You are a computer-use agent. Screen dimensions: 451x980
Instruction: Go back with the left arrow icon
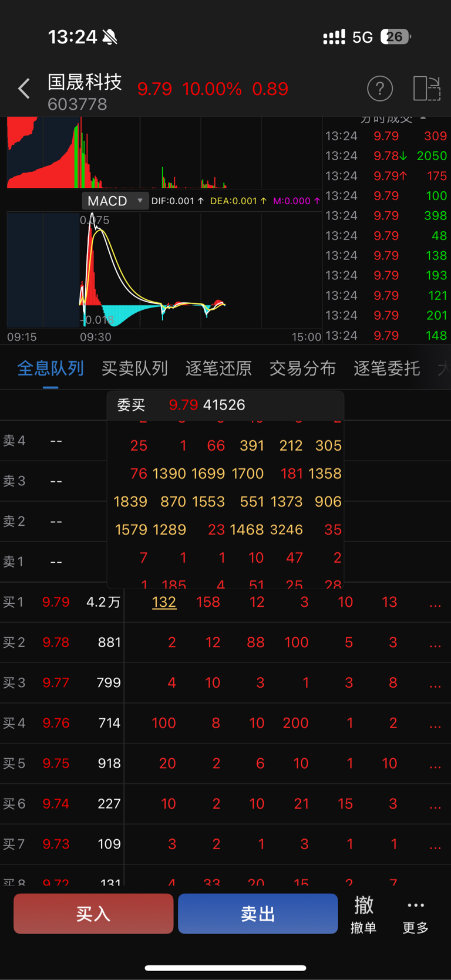23,89
